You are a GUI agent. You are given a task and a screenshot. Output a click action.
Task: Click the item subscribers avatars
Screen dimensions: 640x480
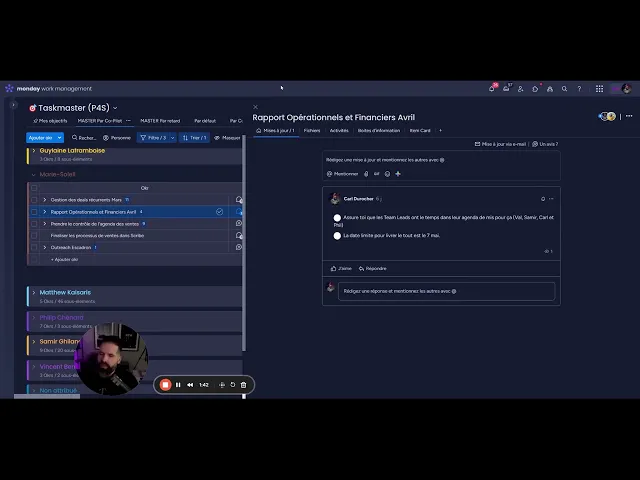pyautogui.click(x=607, y=117)
